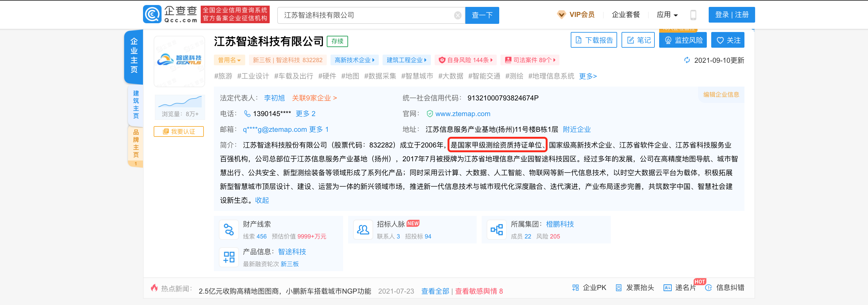Viewport: 868px width, 305px height.
Task: Collapse the company intro with 收起
Action: pos(262,201)
